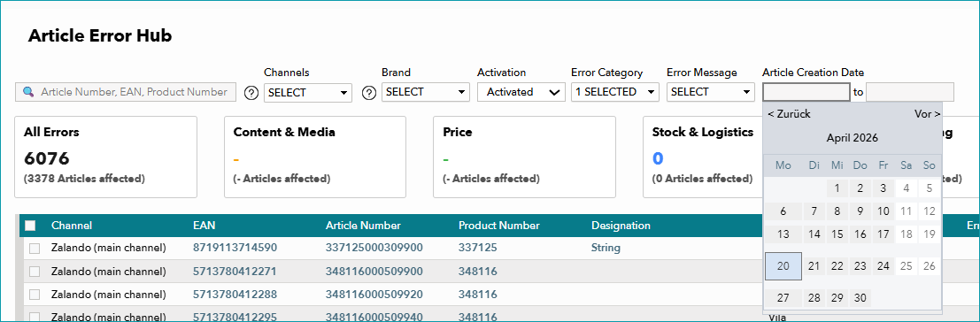Select the Content & Media summary card
The width and height of the screenshot is (980, 322).
[x=315, y=157]
